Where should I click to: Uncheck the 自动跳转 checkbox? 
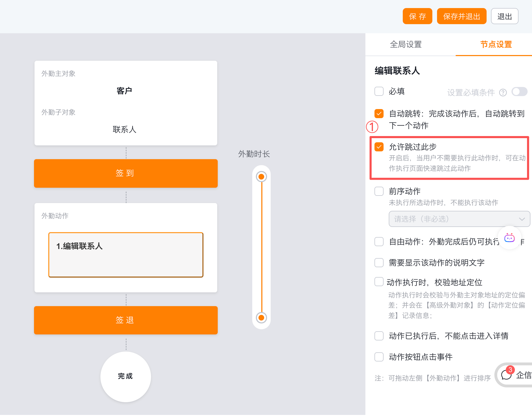tap(379, 113)
